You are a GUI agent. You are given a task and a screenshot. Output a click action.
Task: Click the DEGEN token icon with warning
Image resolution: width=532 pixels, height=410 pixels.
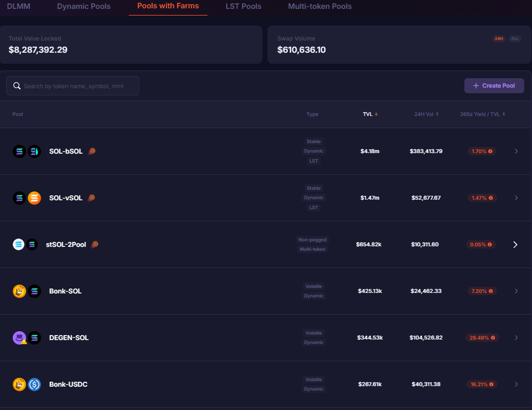19,338
